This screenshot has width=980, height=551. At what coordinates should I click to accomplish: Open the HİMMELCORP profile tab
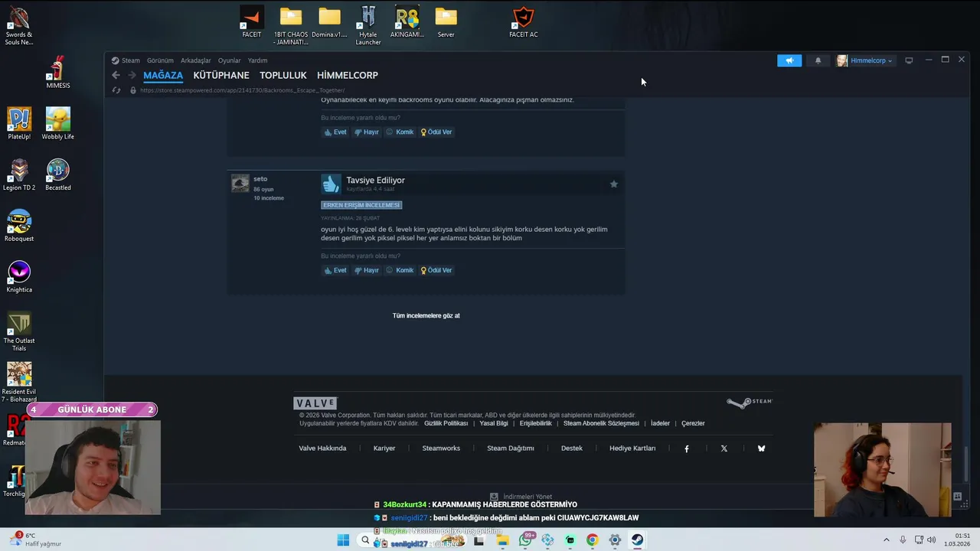(x=348, y=75)
